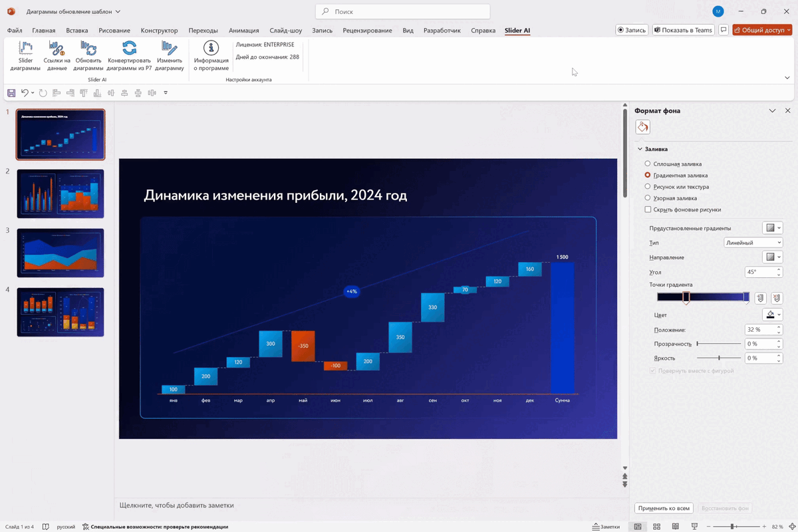The image size is (798, 532).
Task: Collapse the Заливка section
Action: [x=640, y=149]
